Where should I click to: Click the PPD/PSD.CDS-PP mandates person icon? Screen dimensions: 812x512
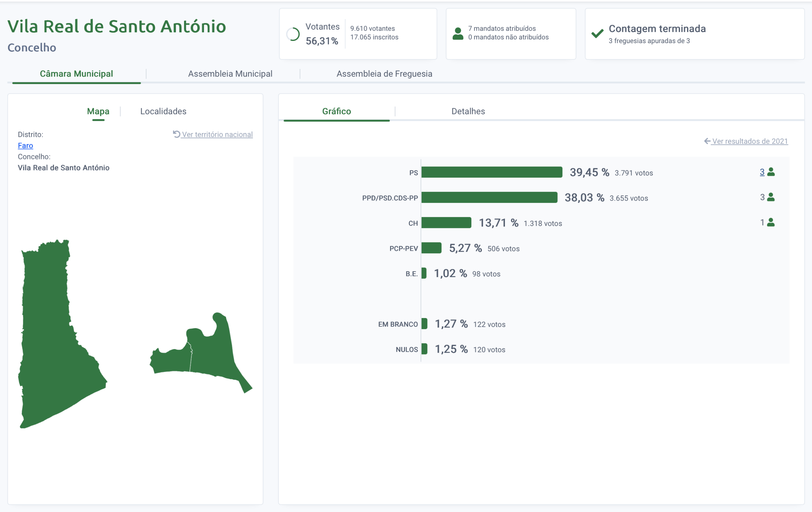(x=771, y=197)
